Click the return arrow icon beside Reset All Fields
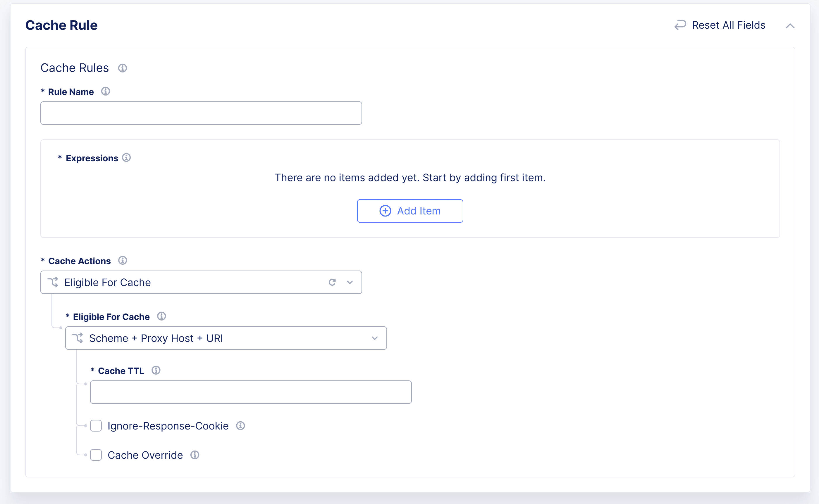The height and width of the screenshot is (504, 819). (680, 25)
